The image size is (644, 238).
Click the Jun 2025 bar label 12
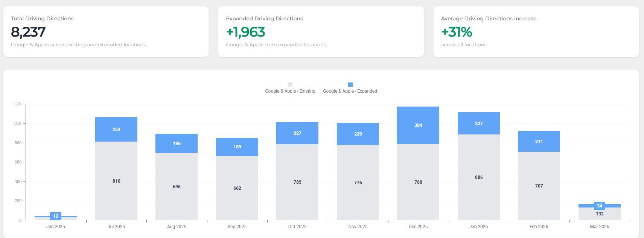tap(56, 216)
